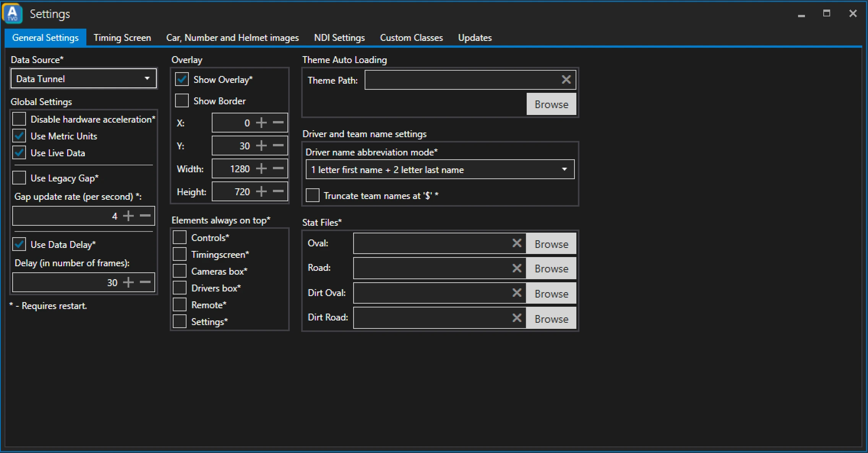Clear the Road stat file path

pos(517,269)
